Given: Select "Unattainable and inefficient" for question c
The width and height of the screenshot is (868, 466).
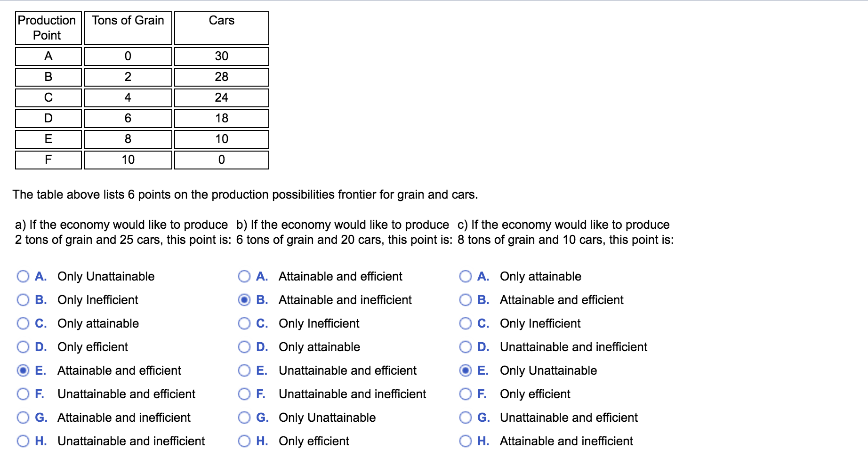Looking at the screenshot, I should (466, 347).
